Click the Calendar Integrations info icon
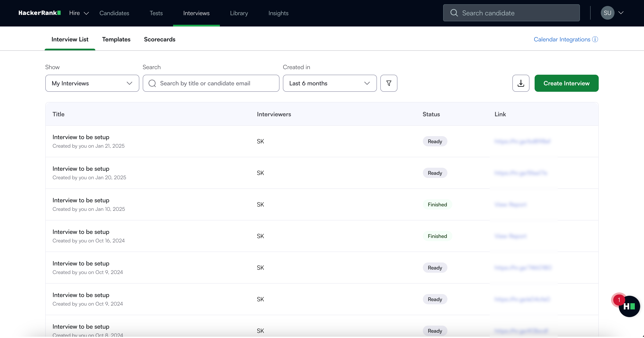Image resolution: width=644 pixels, height=338 pixels. coord(595,39)
